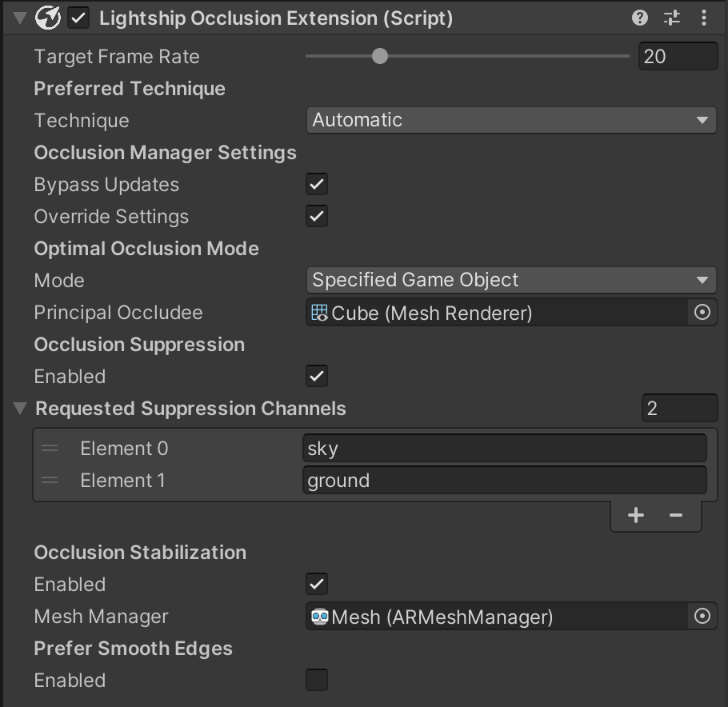Open the Mode dropdown showing Specified Game Object
728x707 pixels.
(512, 280)
